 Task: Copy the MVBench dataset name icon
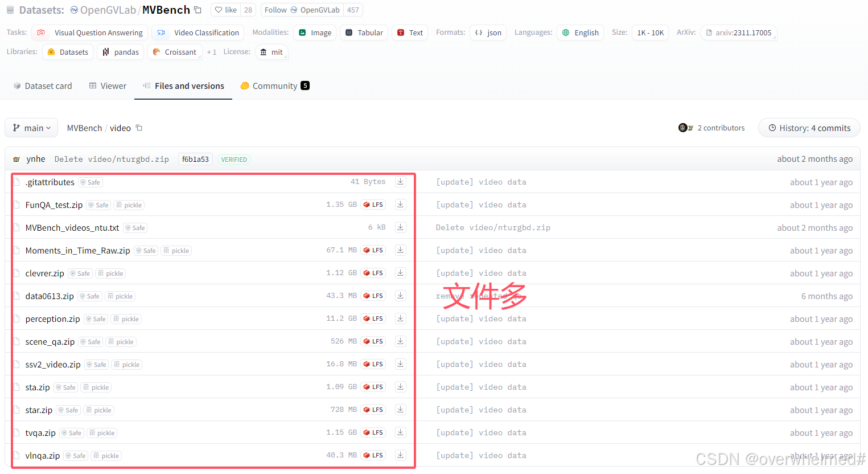(x=198, y=10)
